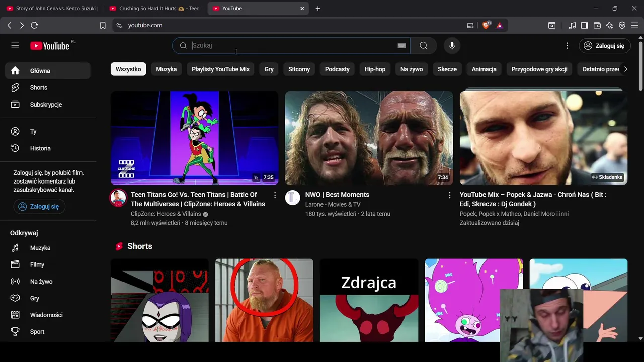The width and height of the screenshot is (644, 362).
Task: Open NWO Best Moments thumbnail
Action: coord(369,138)
